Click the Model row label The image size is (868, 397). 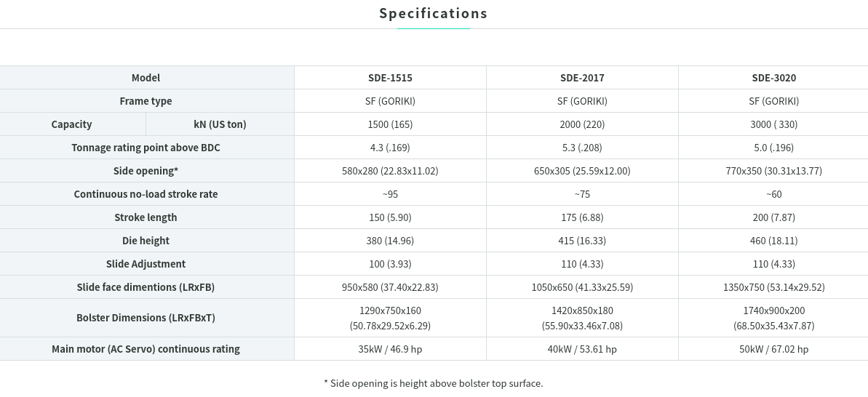(146, 78)
